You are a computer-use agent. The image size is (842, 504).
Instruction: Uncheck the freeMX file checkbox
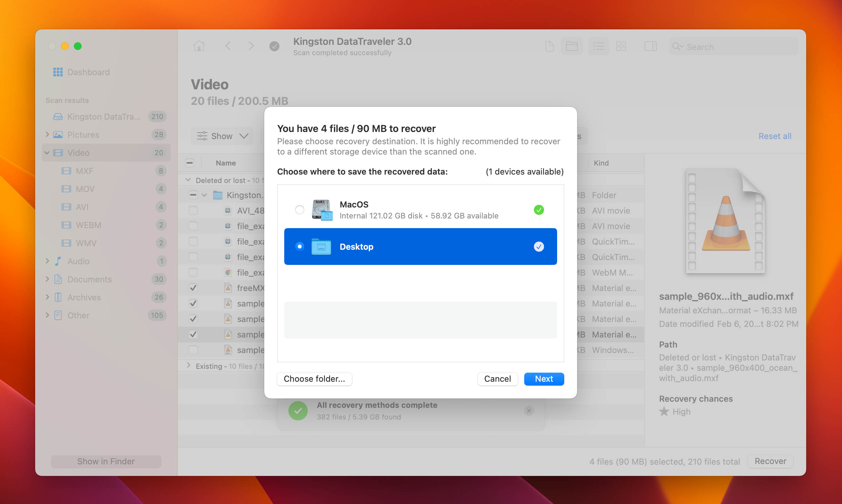coord(193,288)
